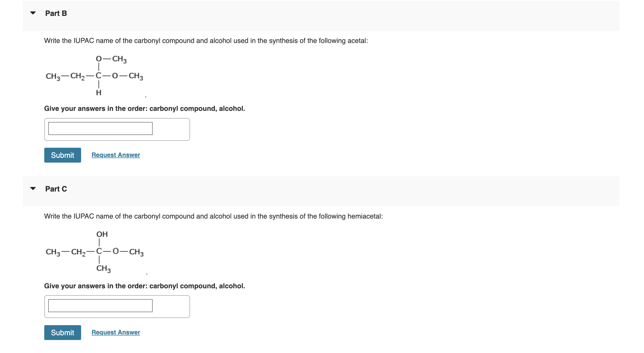This screenshot has height=353, width=644.
Task: Follow the underlined Request Answer link below Part C
Action: click(115, 332)
